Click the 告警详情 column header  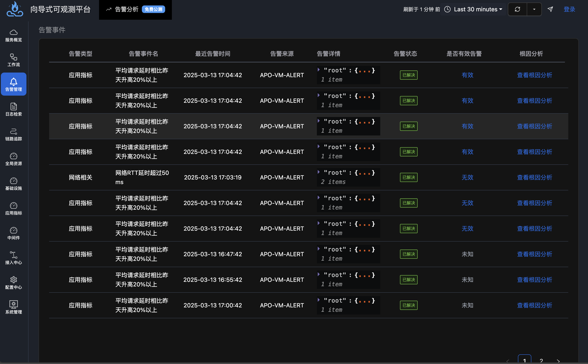[x=329, y=54]
